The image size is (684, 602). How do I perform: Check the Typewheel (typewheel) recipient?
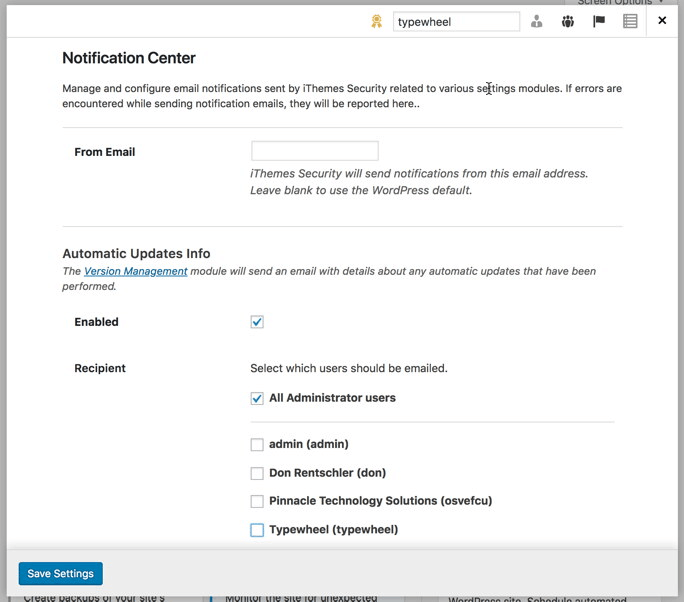[257, 530]
